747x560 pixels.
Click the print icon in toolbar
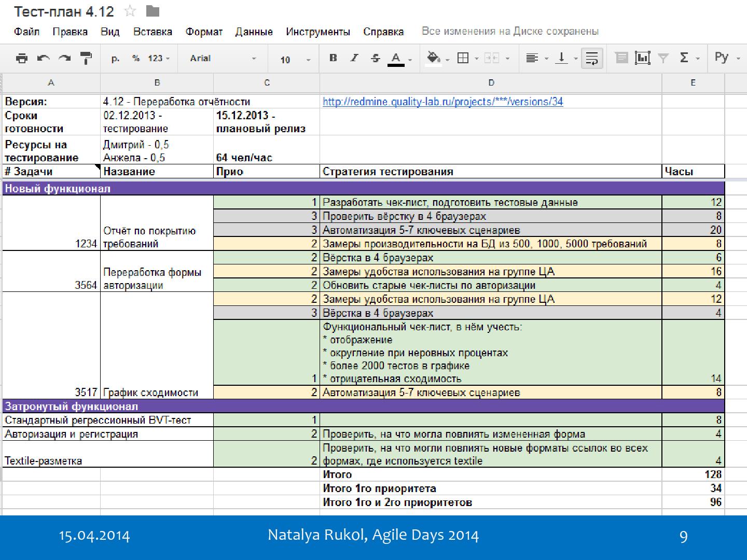[22, 58]
